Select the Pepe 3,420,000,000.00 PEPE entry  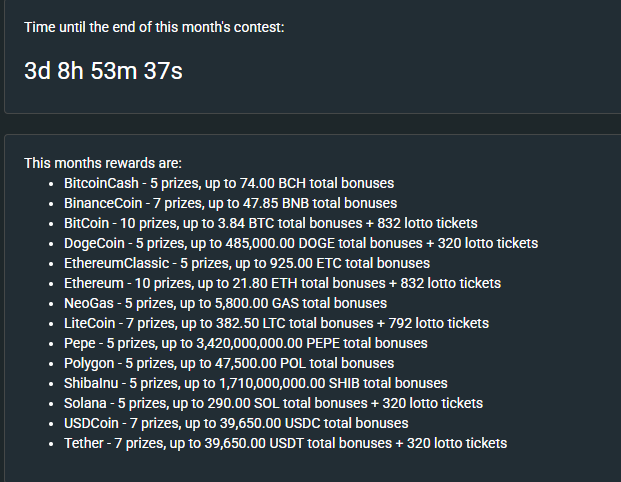[x=246, y=343]
